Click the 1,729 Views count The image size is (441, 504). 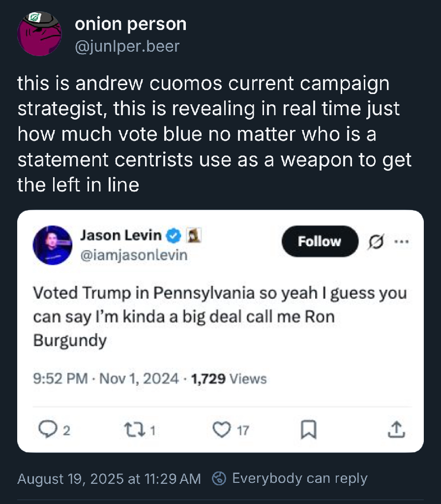229,378
